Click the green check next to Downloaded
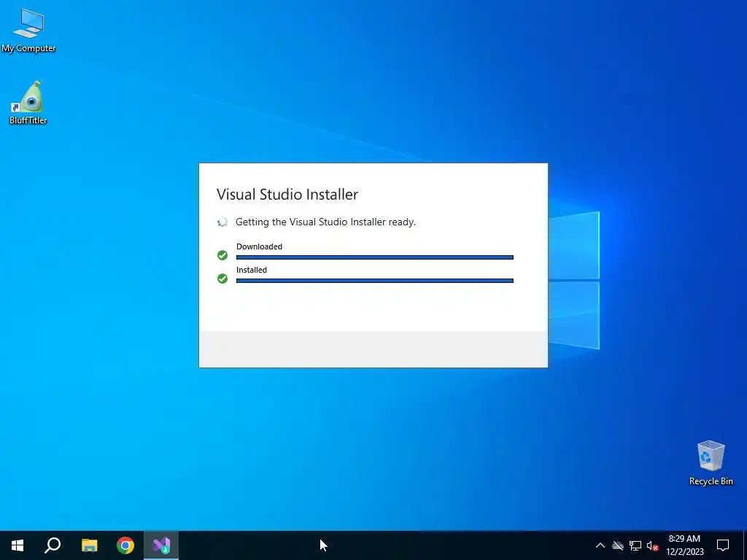The width and height of the screenshot is (747, 560). [x=222, y=255]
